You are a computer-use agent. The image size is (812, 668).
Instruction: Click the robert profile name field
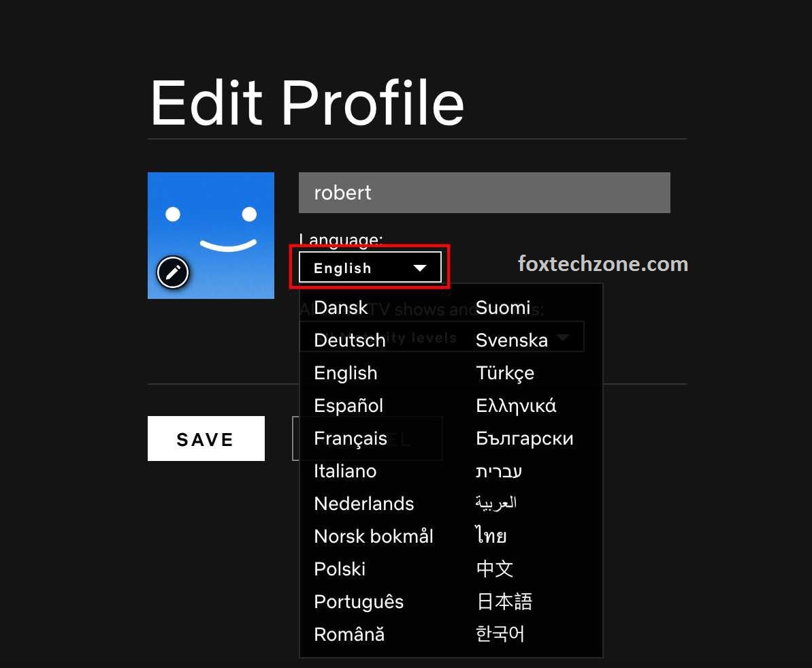pyautogui.click(x=484, y=193)
